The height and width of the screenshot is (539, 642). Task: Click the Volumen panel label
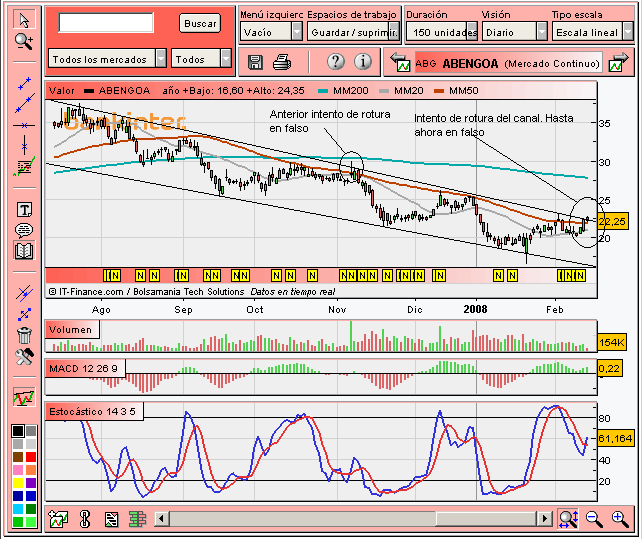(x=72, y=329)
